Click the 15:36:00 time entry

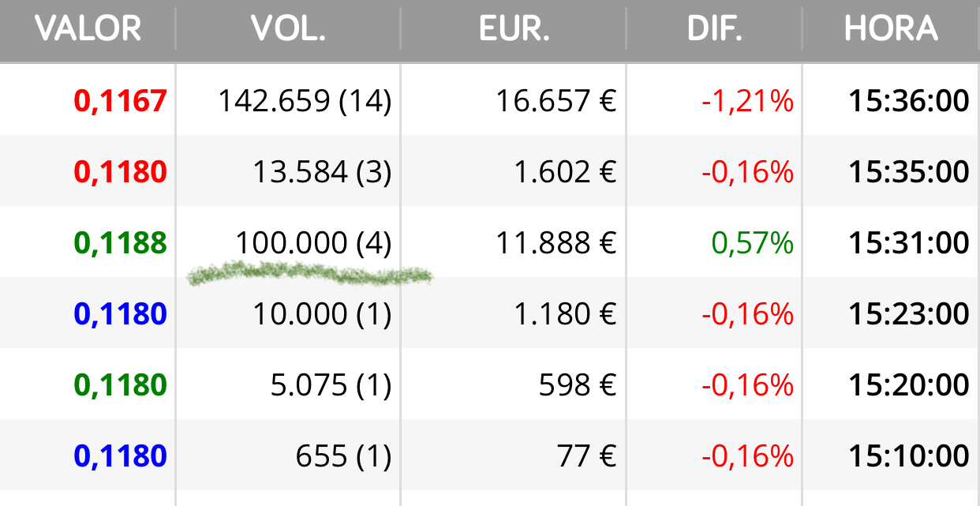click(x=909, y=101)
